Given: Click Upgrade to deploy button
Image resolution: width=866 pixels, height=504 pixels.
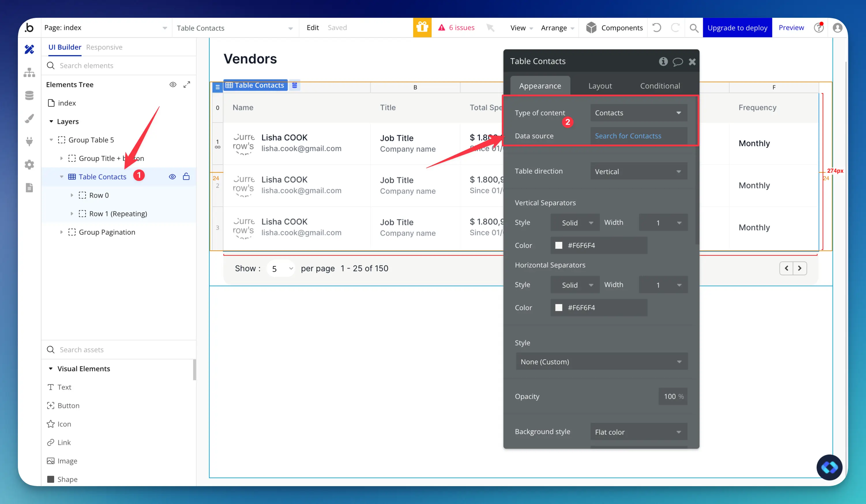Looking at the screenshot, I should pos(737,27).
